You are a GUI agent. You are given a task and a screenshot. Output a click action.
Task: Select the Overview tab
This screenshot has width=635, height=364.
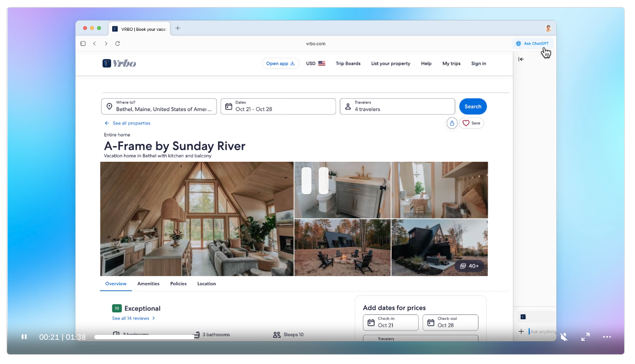pyautogui.click(x=116, y=284)
